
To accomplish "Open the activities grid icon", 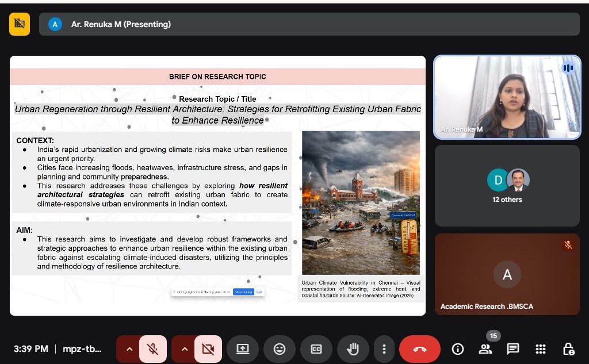I will pyautogui.click(x=541, y=349).
